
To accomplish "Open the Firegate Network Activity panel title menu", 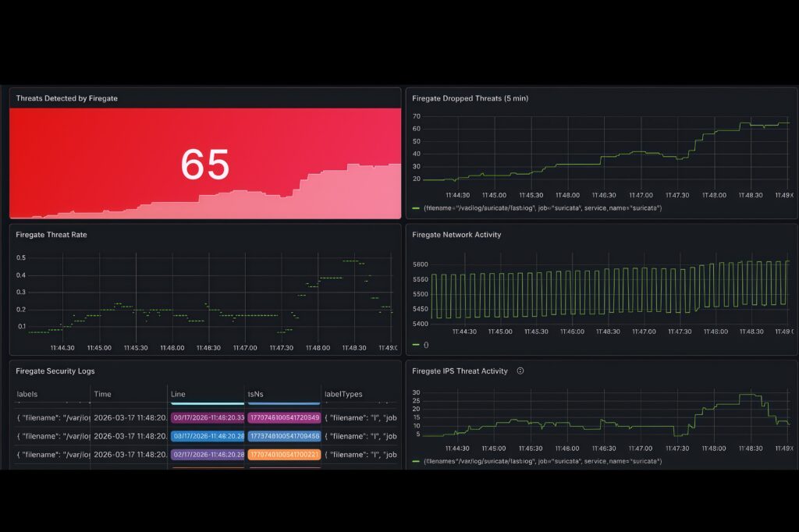I will tap(456, 235).
